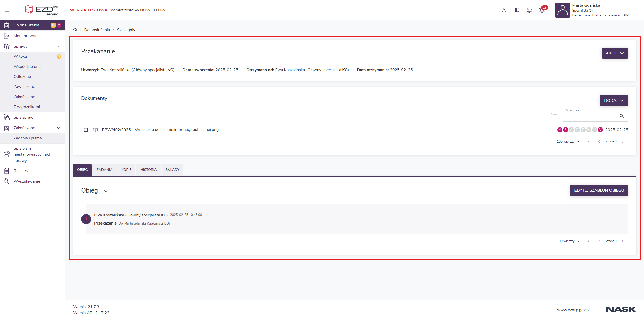The image size is (644, 320).
Task: Click EDYTUJ SZABLON OBIEGU button
Action: pos(599,190)
